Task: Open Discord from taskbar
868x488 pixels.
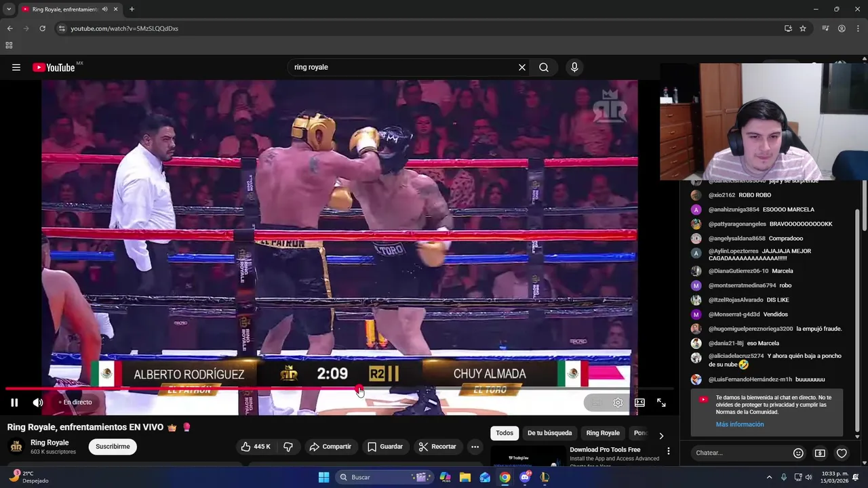Action: tap(525, 477)
